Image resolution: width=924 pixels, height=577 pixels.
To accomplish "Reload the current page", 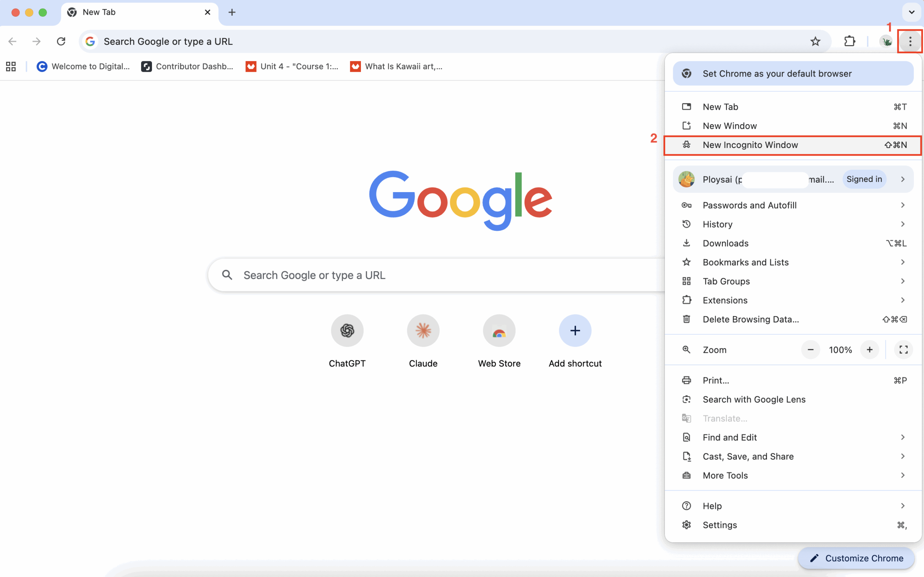I will pyautogui.click(x=61, y=41).
